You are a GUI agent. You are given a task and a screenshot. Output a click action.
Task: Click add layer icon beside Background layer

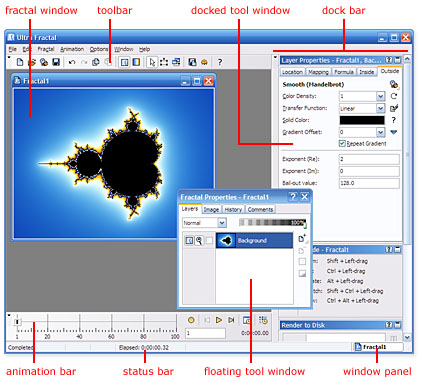[x=302, y=239]
